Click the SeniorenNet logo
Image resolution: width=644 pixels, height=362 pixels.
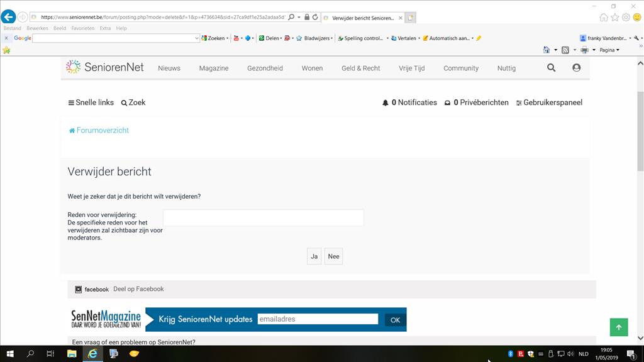[105, 67]
